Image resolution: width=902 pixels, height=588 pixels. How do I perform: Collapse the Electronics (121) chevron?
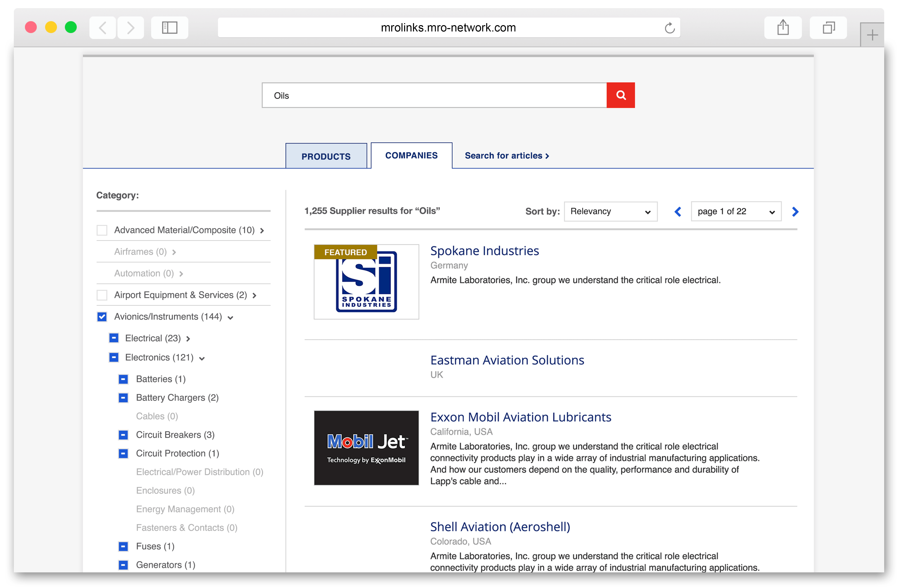(202, 358)
